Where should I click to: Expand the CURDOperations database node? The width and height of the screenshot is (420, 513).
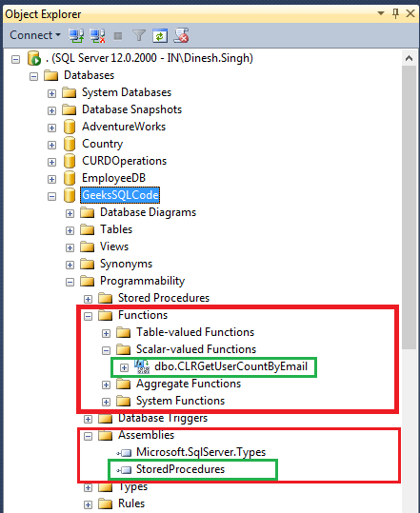click(51, 162)
